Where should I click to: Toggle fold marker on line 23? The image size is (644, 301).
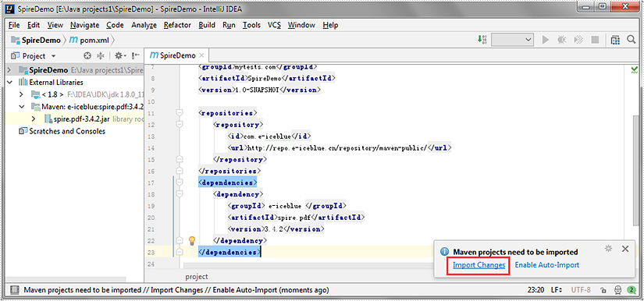[x=179, y=252]
